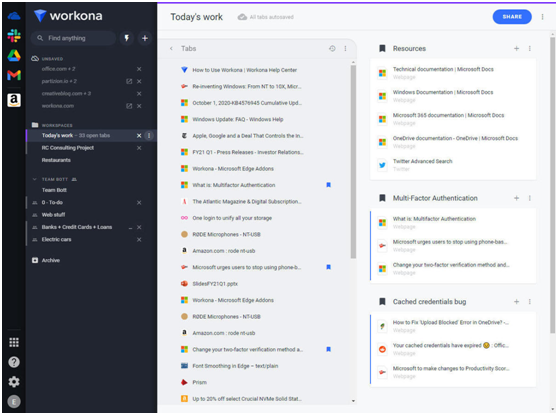Open the OneDrive cloud app icon in the dock
558x415 pixels.
pos(14,16)
